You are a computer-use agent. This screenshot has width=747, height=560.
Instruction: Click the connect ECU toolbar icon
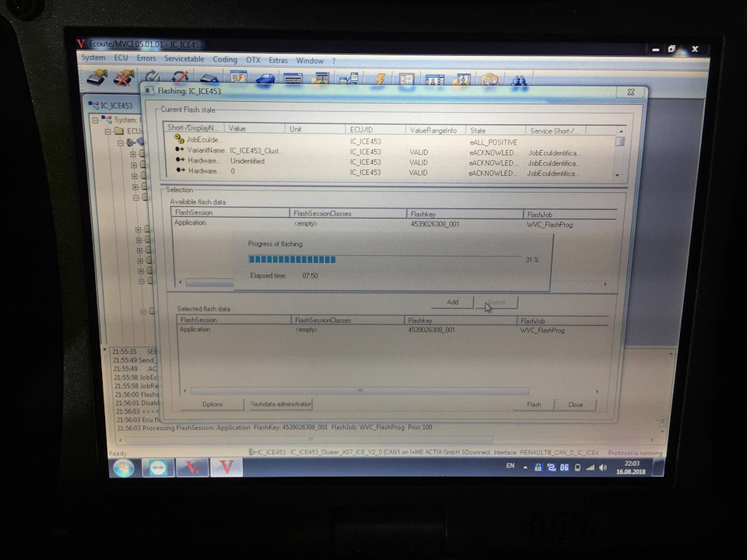pyautogui.click(x=97, y=77)
